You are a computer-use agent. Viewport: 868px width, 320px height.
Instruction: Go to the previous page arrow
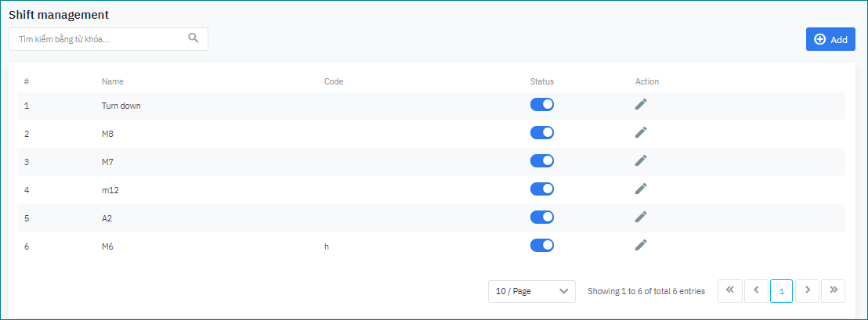click(756, 290)
